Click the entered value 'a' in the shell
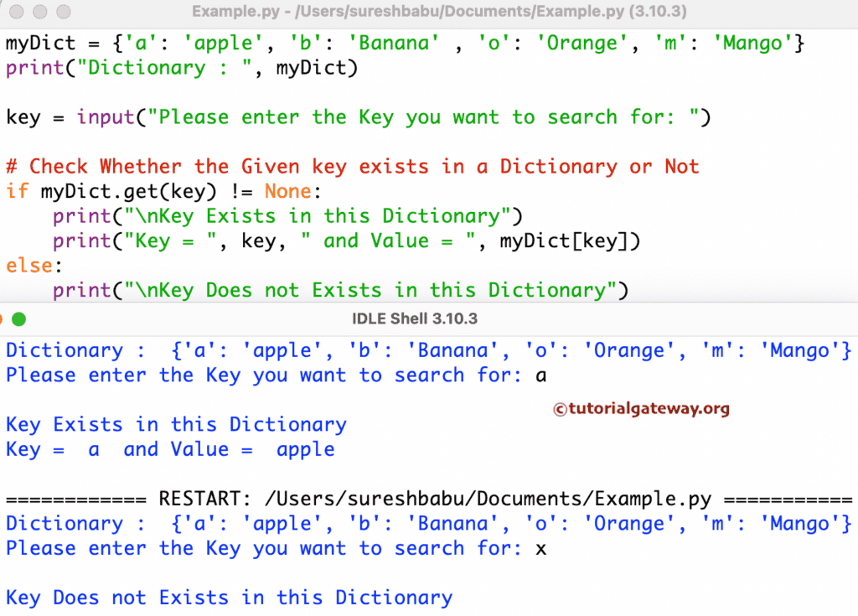This screenshot has width=858, height=616. (542, 375)
